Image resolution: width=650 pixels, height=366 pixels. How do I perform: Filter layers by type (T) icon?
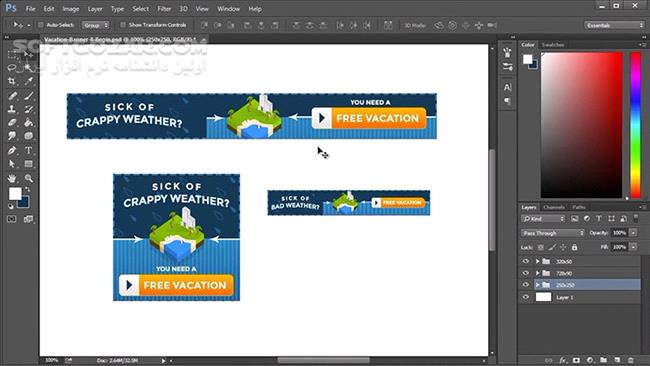pos(599,218)
